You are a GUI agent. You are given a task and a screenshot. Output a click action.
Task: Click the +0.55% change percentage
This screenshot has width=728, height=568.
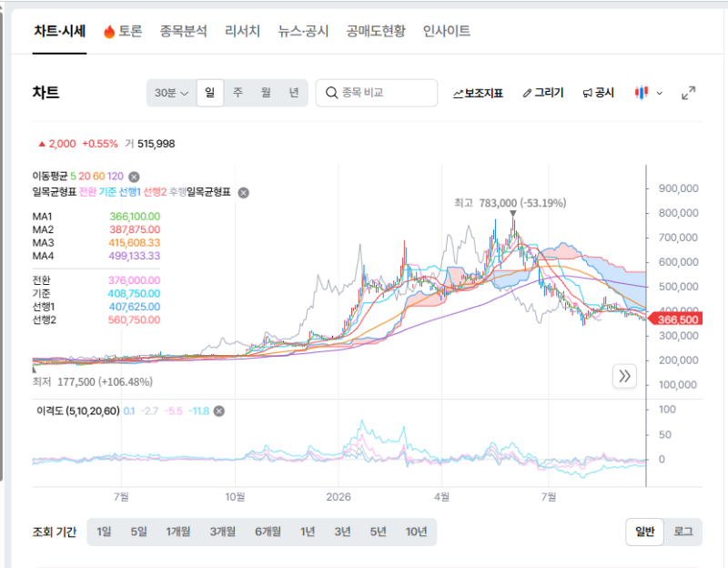tap(100, 144)
